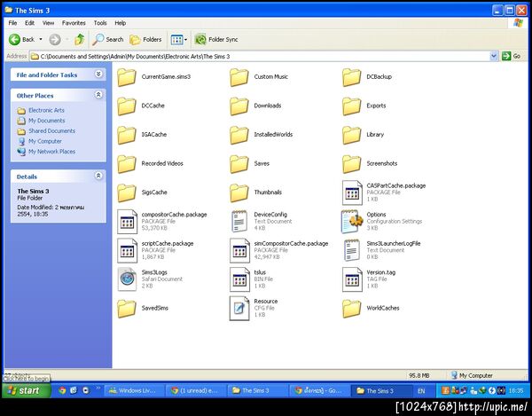Select the Resource CFG file icon

click(239, 308)
